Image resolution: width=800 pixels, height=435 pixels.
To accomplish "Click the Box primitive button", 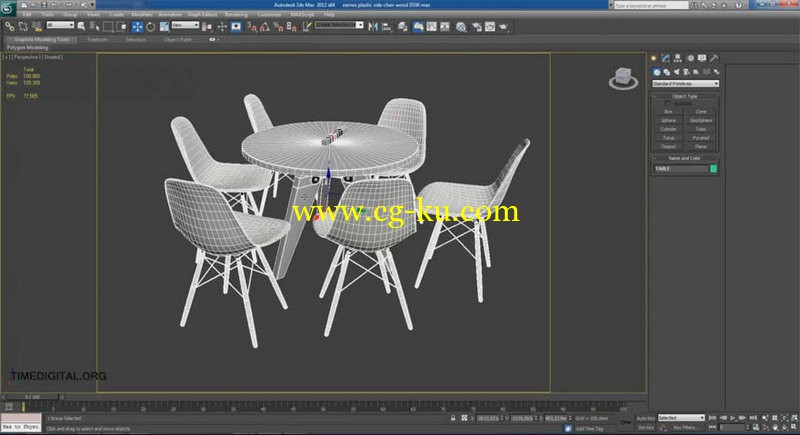I will click(x=668, y=112).
